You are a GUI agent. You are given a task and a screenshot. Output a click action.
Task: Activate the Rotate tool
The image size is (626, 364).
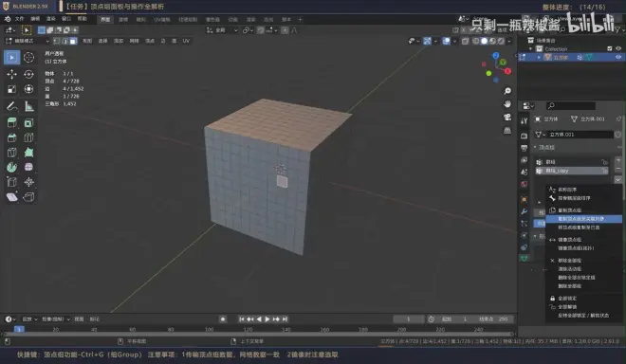pyautogui.click(x=28, y=74)
